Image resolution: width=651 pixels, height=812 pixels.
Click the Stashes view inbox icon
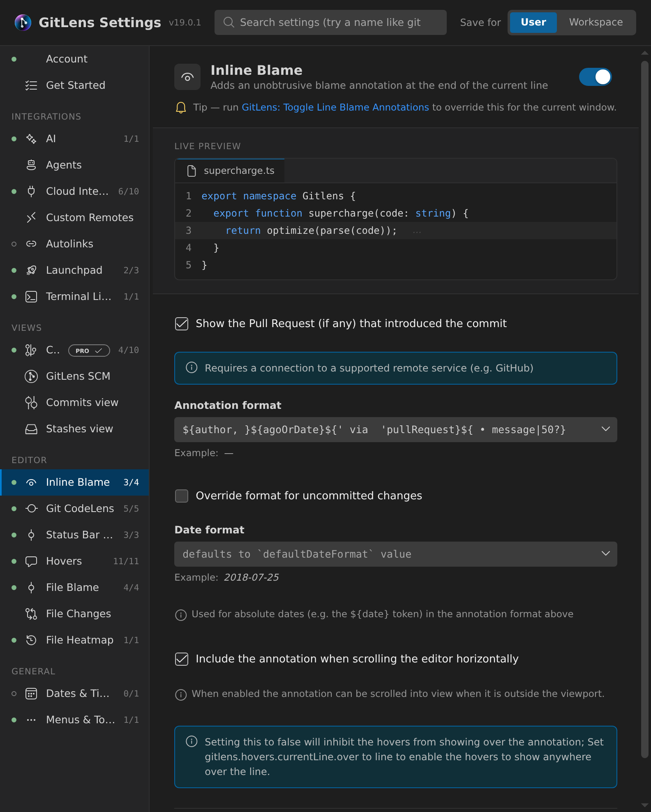(31, 429)
